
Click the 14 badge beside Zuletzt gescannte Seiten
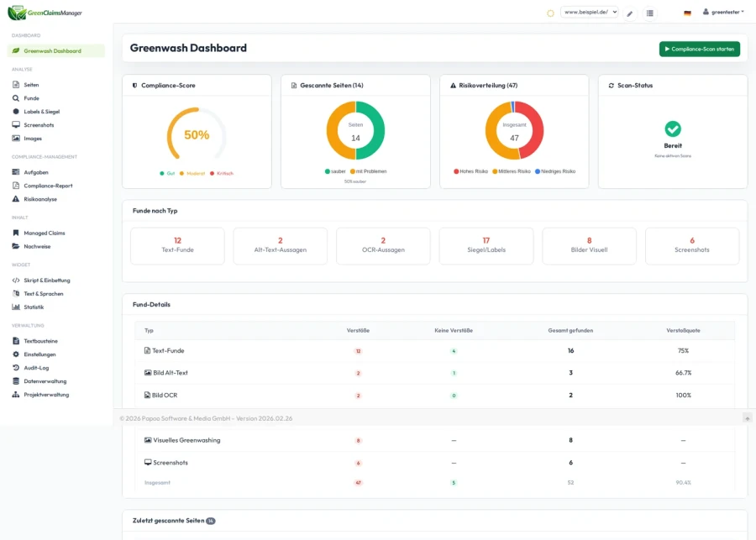point(211,521)
